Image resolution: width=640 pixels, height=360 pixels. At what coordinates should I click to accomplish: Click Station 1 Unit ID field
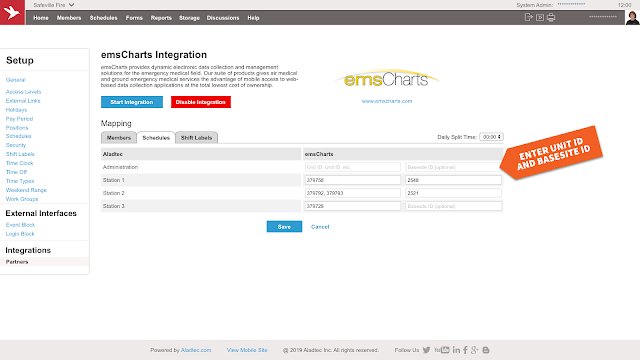[x=353, y=180]
